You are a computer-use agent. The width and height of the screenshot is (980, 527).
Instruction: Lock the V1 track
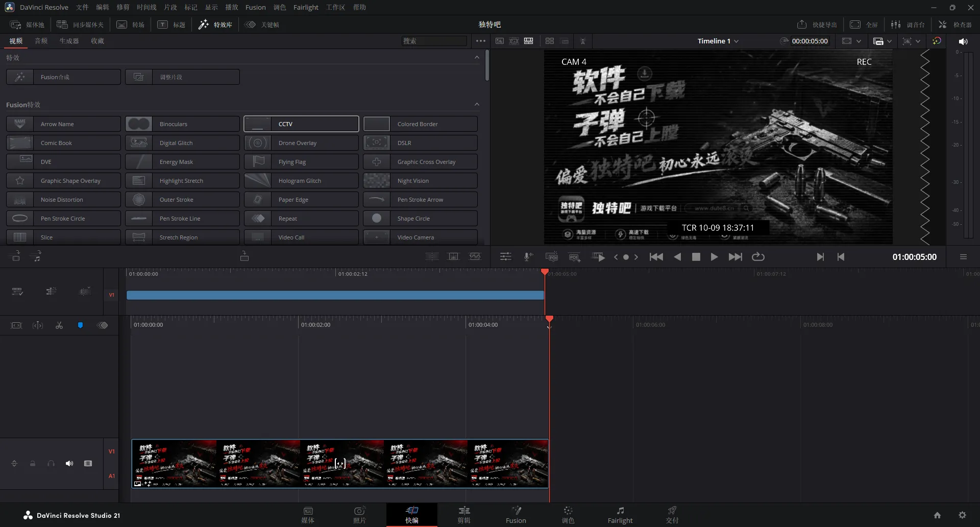click(x=33, y=464)
